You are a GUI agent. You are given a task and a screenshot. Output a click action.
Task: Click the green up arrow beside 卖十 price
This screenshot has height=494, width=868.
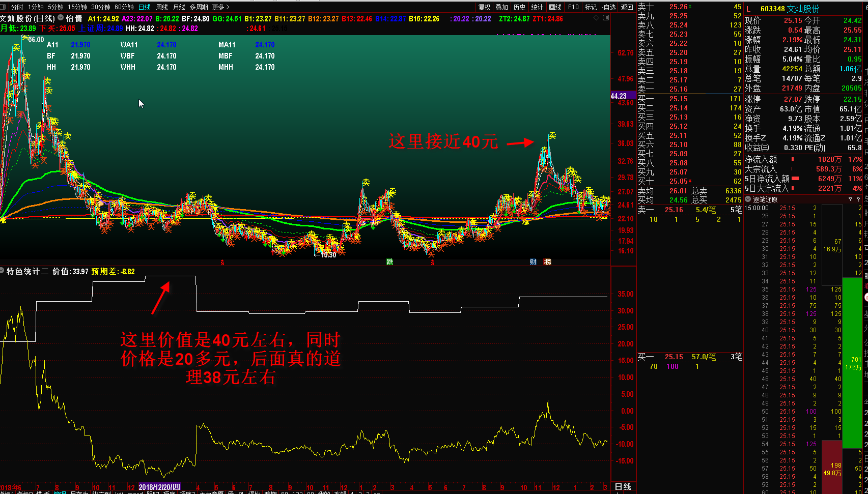click(690, 6)
